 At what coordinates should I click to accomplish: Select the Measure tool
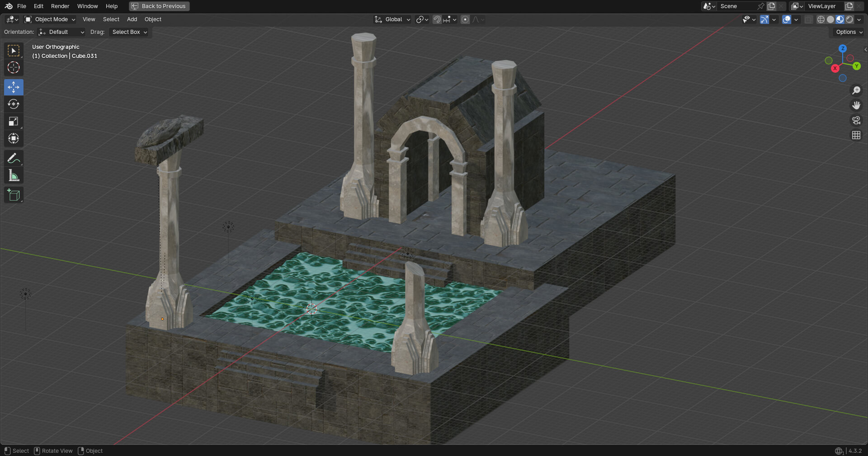14,176
